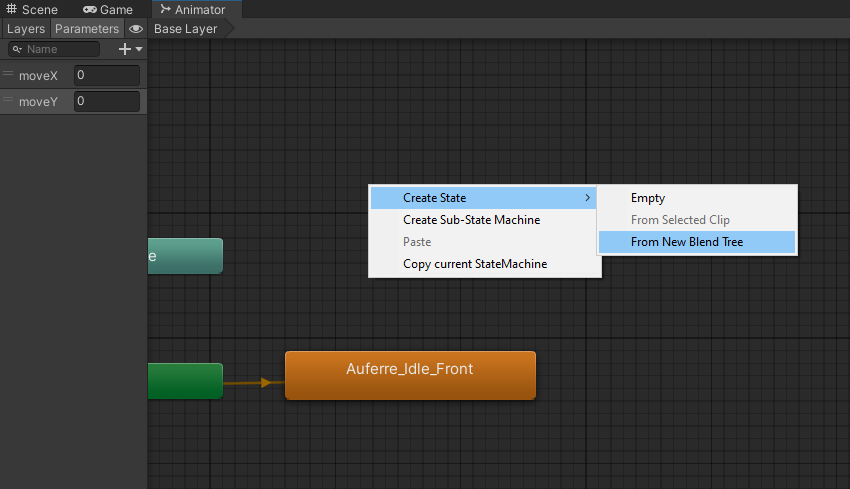The image size is (850, 489).
Task: Select Empty in the Create State submenu
Action: [648, 198]
